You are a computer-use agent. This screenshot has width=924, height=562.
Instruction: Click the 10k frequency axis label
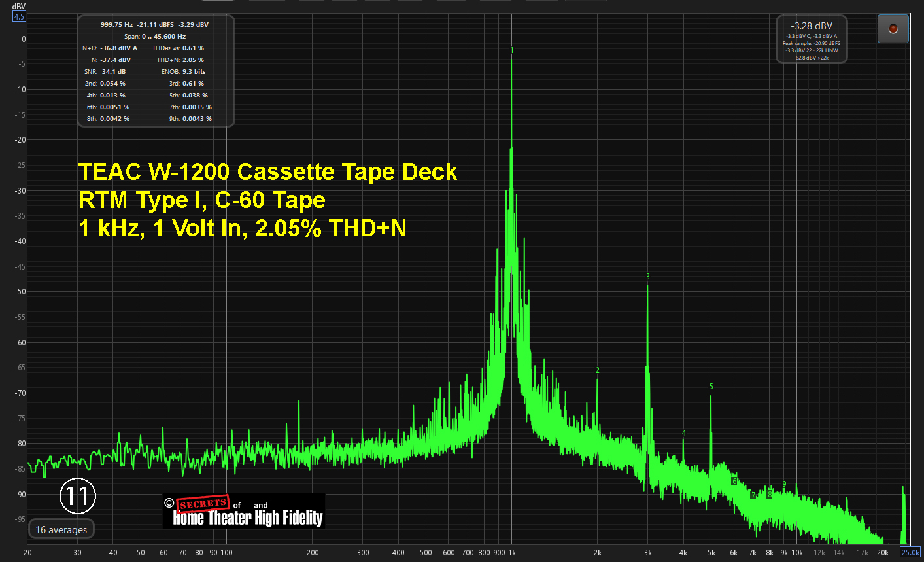pyautogui.click(x=797, y=553)
